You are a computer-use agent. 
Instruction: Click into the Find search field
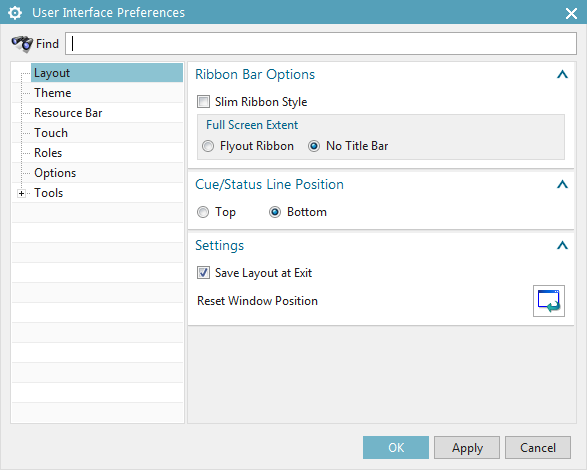pos(321,43)
